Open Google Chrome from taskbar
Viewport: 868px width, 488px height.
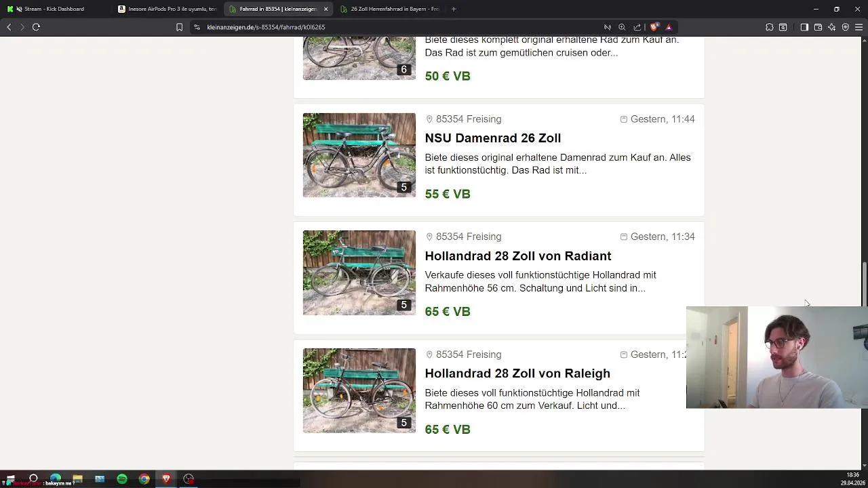(x=144, y=479)
